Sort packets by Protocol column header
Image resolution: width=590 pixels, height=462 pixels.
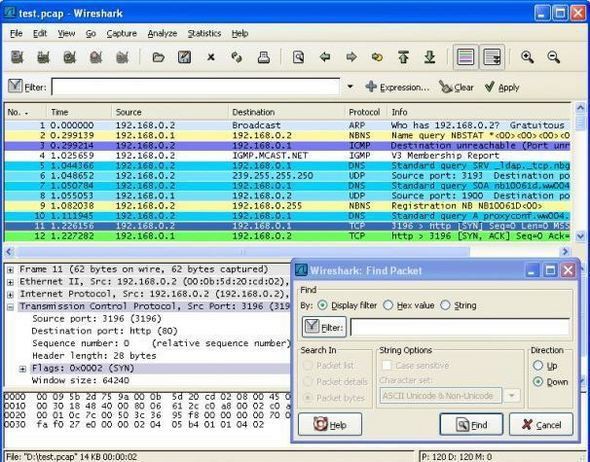tap(364, 112)
